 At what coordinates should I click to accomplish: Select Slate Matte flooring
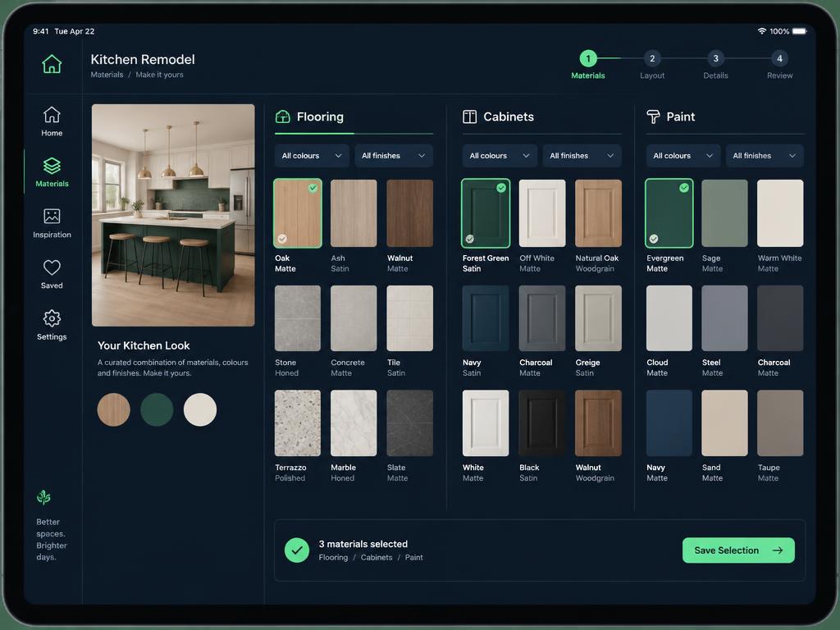(x=410, y=423)
